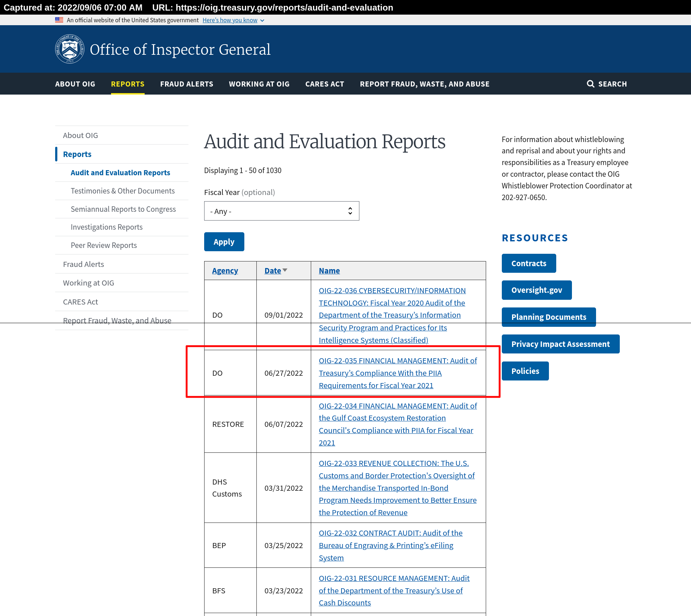Open CARES ACT nav item
Screen dimensions: 691x616
coord(325,84)
